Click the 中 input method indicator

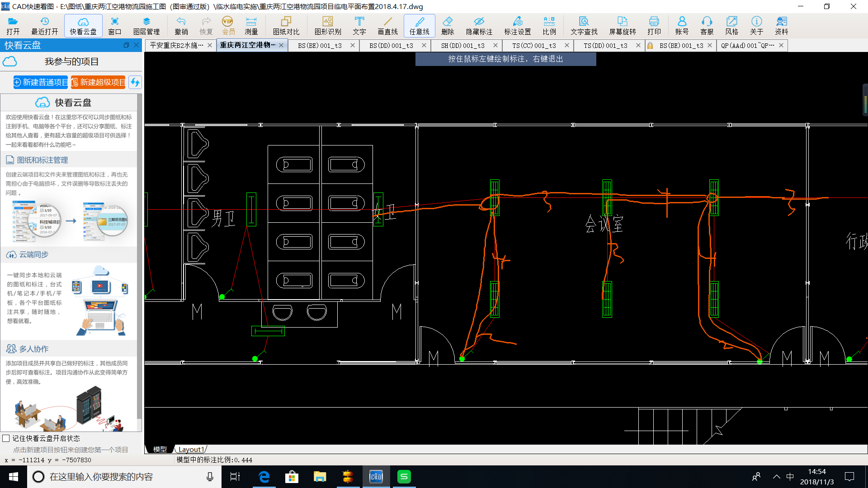(790, 477)
